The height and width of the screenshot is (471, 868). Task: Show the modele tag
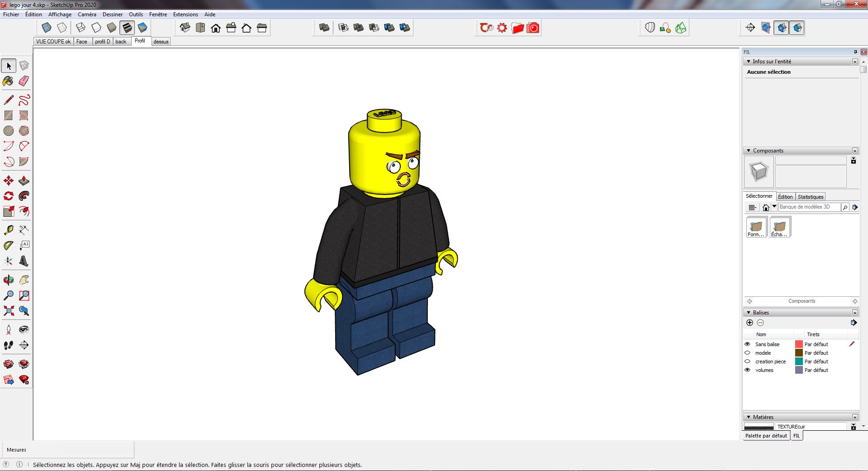click(747, 353)
